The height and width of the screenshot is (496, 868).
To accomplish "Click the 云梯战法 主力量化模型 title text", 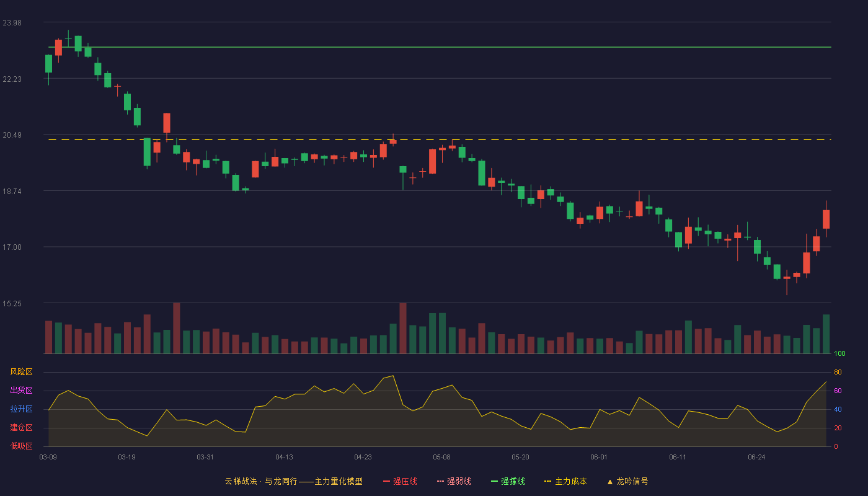I will (x=293, y=481).
